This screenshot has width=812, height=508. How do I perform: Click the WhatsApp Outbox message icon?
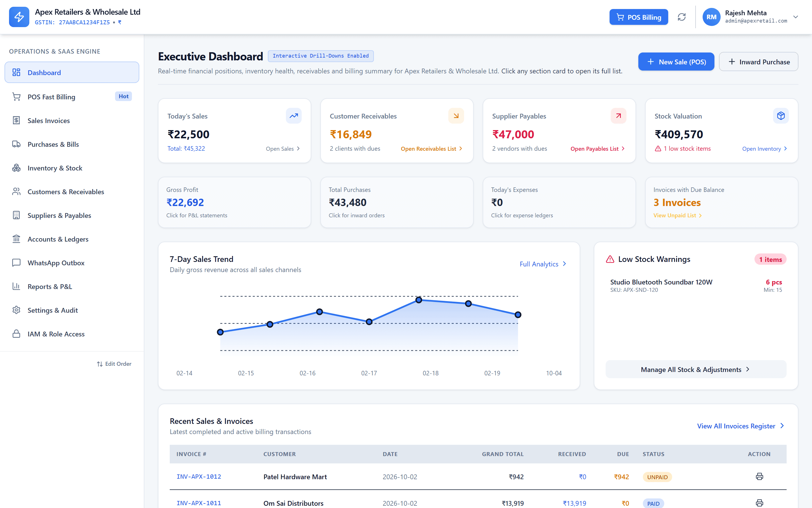pyautogui.click(x=16, y=262)
